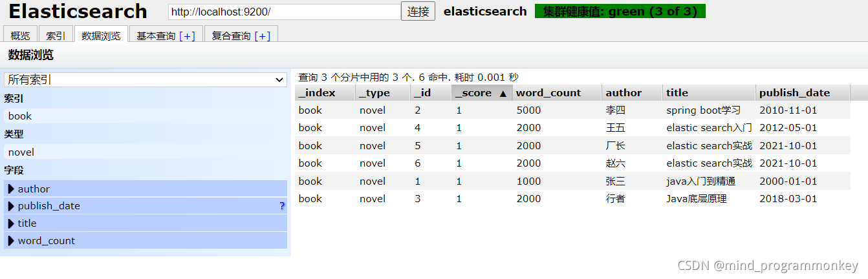Click the publish_date cell 2010-11-01
Viewport: 868px width, 279px height.
[788, 110]
